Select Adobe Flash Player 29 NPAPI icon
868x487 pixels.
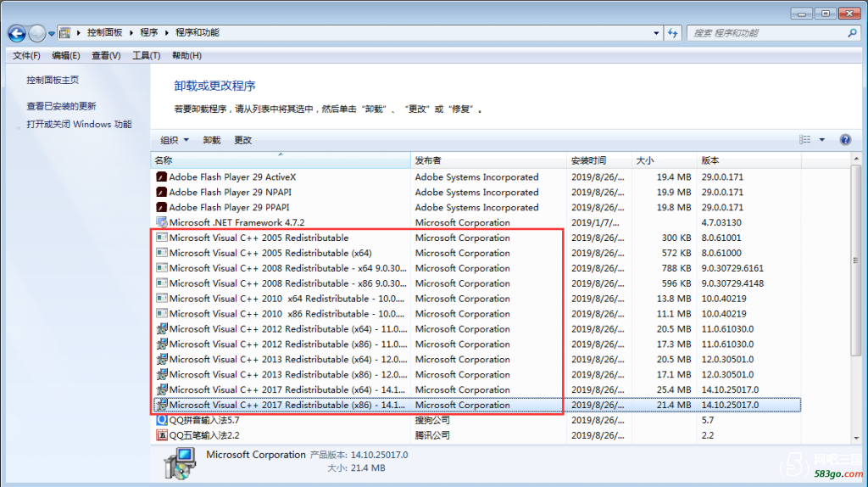(x=162, y=193)
